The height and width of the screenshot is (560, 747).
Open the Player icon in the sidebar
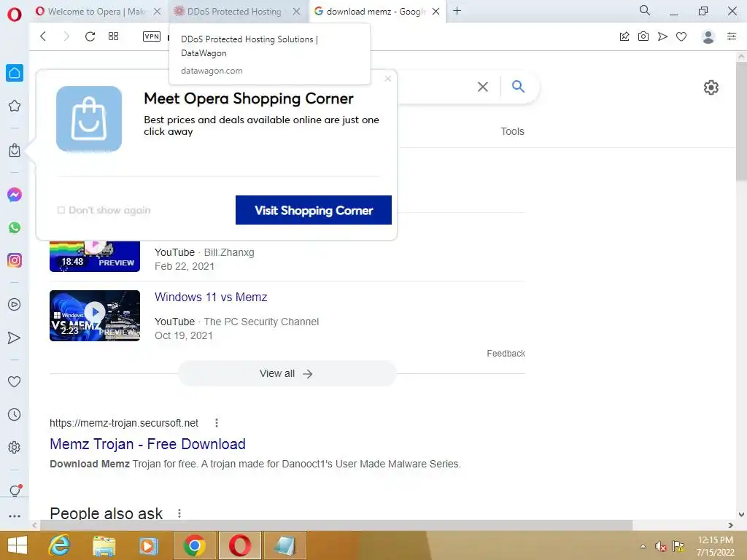tap(15, 304)
